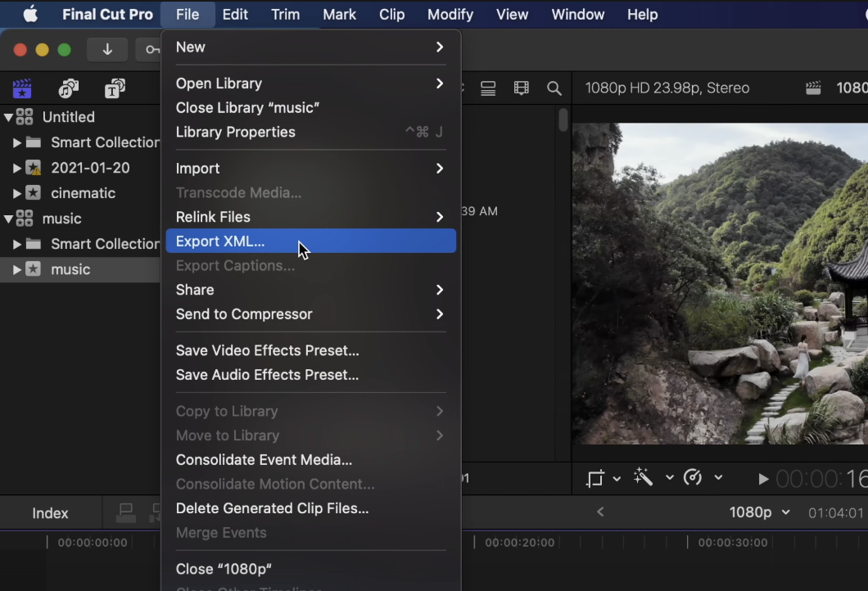
Task: Collapse the music library
Action: 8,219
